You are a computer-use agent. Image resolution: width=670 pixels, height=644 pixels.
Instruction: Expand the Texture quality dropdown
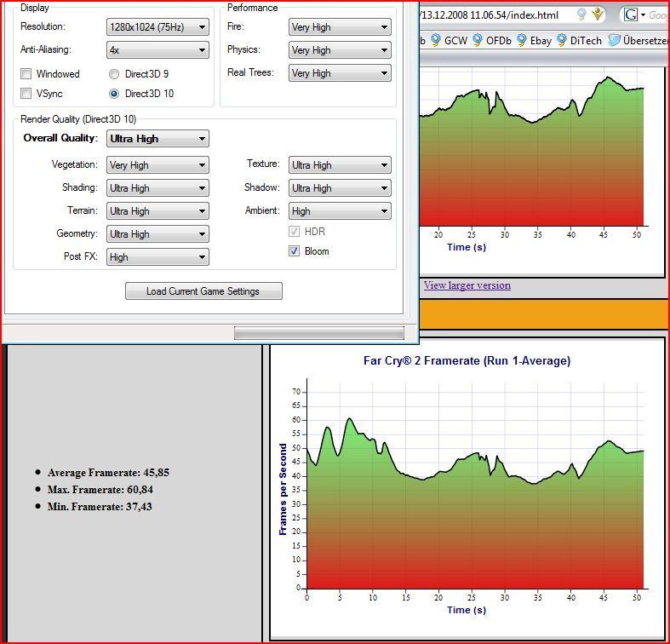coord(340,165)
